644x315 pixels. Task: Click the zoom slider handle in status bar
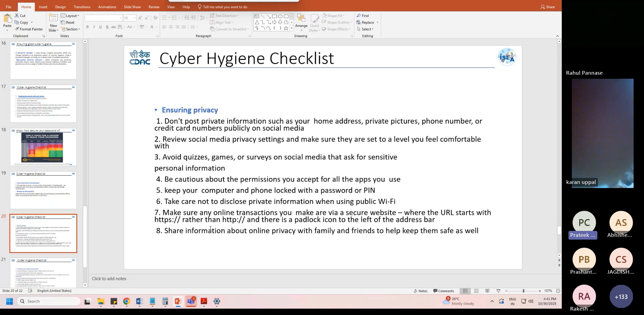click(x=523, y=291)
